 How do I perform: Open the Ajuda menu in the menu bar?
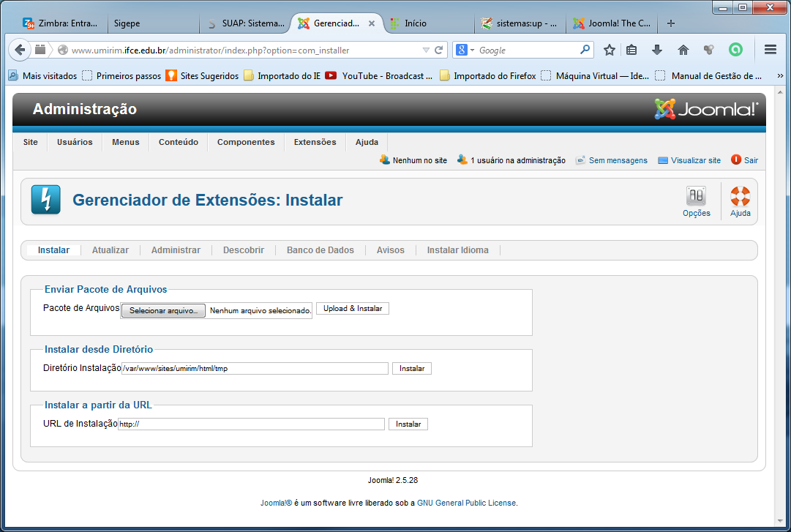[x=367, y=142]
